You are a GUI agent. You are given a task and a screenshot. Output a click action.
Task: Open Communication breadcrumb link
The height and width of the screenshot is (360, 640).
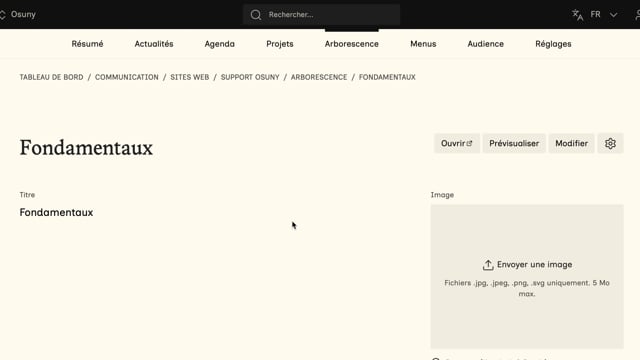127,77
